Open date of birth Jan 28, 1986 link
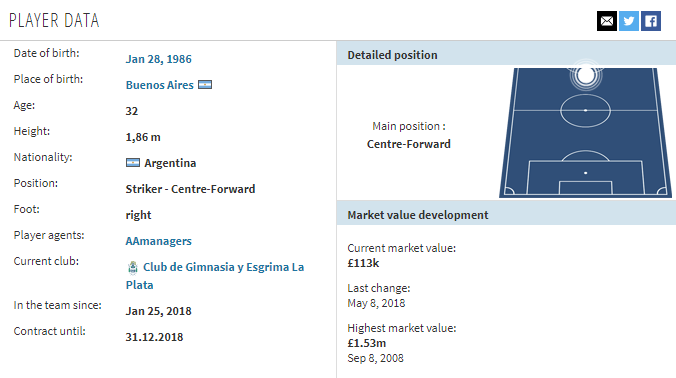 click(158, 59)
